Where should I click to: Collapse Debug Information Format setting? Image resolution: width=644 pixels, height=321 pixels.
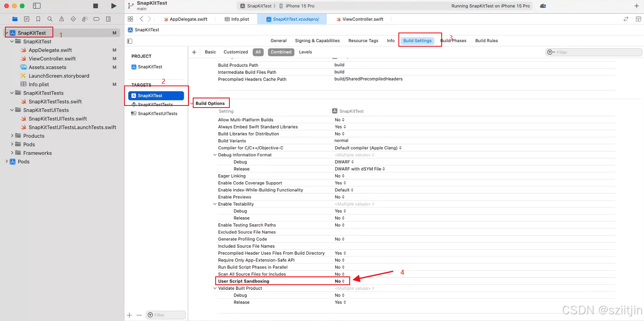click(x=215, y=155)
